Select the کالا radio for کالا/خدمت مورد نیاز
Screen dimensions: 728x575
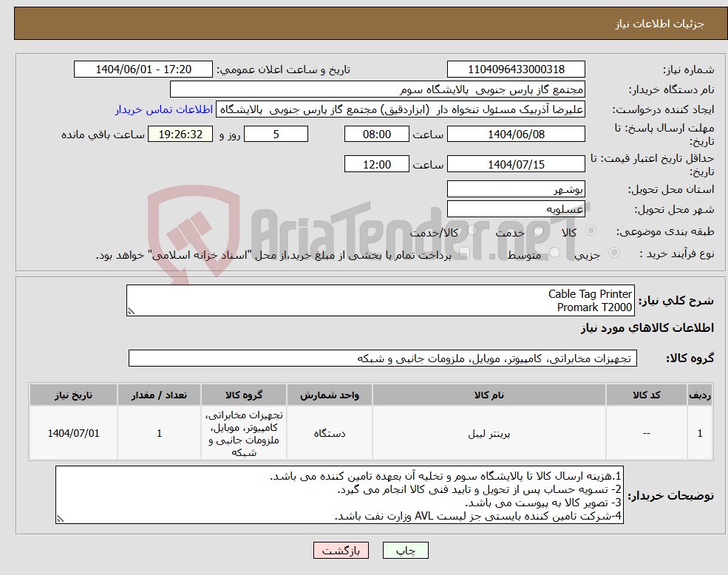[473, 231]
